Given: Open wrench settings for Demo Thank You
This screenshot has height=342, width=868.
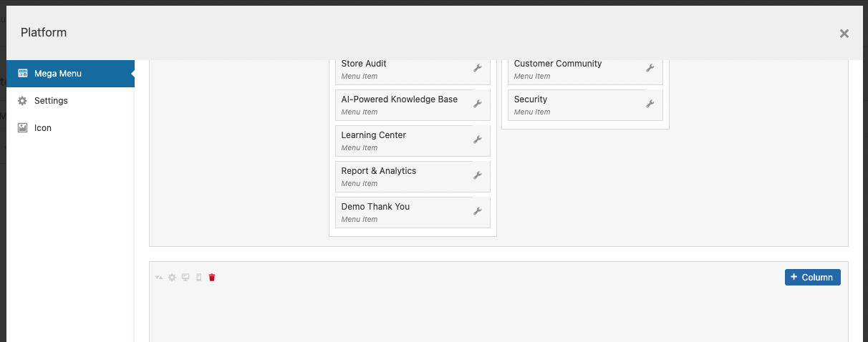Looking at the screenshot, I should click(478, 211).
